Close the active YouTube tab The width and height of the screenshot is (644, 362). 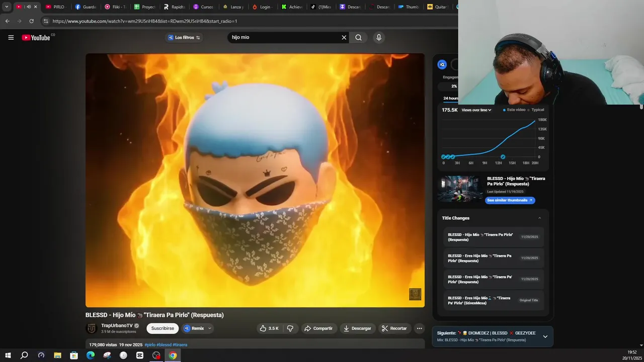[35, 7]
